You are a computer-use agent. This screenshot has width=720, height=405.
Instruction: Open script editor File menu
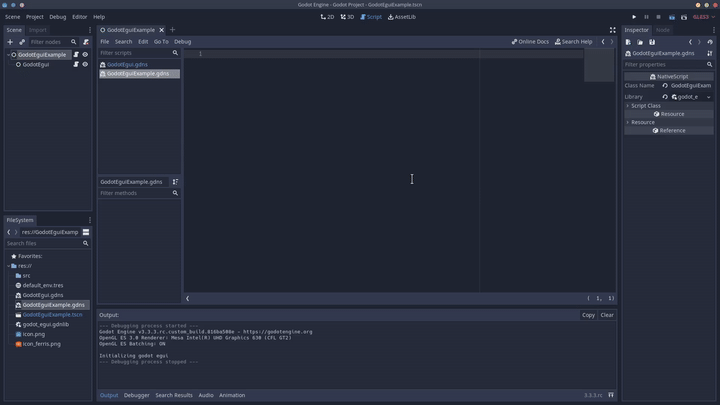coord(105,41)
